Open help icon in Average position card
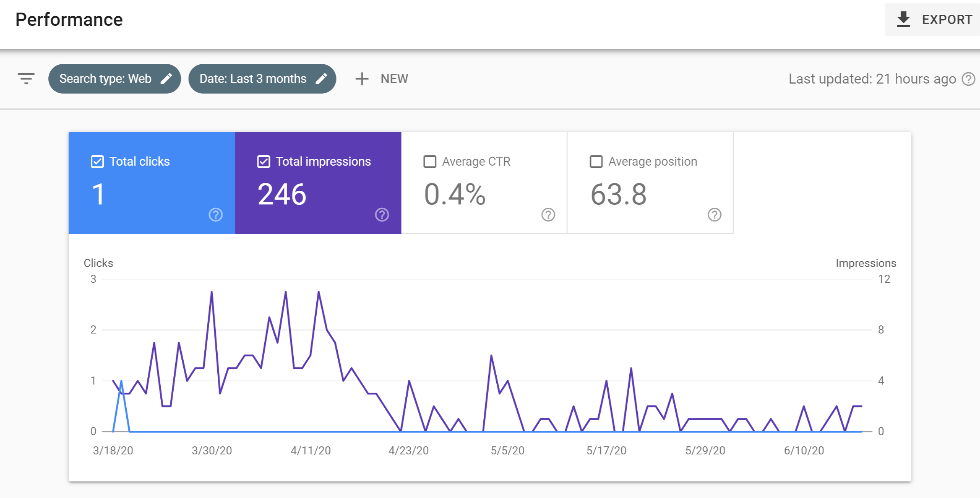 click(714, 215)
